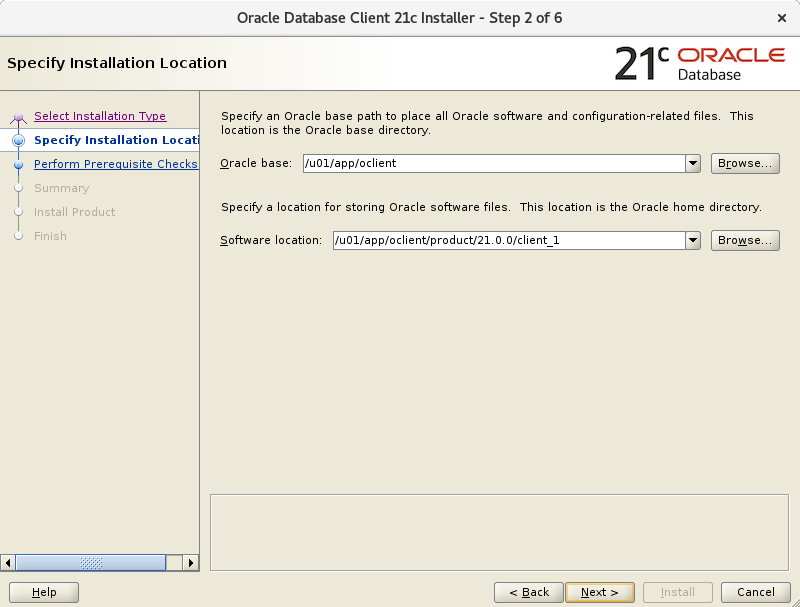Browse for the Software location directory

(x=745, y=240)
